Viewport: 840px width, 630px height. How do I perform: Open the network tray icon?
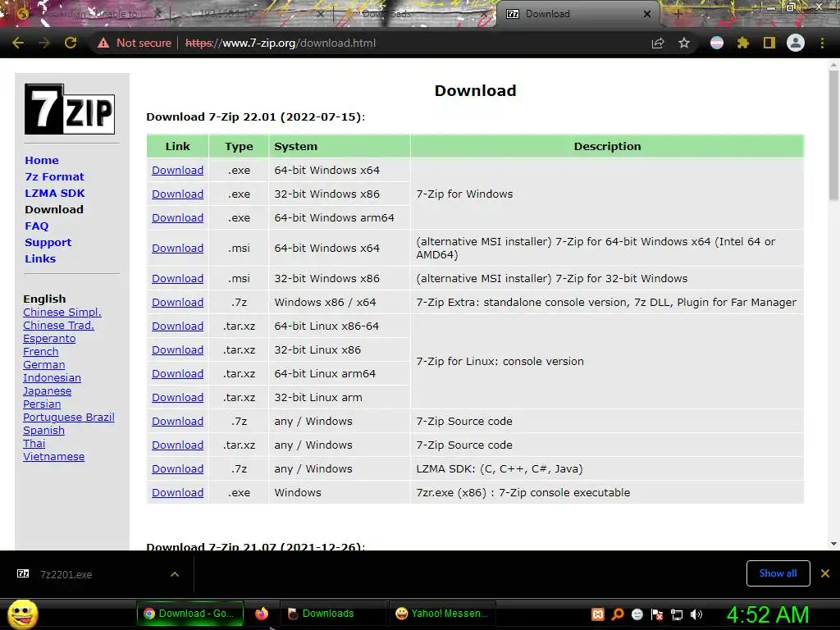(x=677, y=614)
